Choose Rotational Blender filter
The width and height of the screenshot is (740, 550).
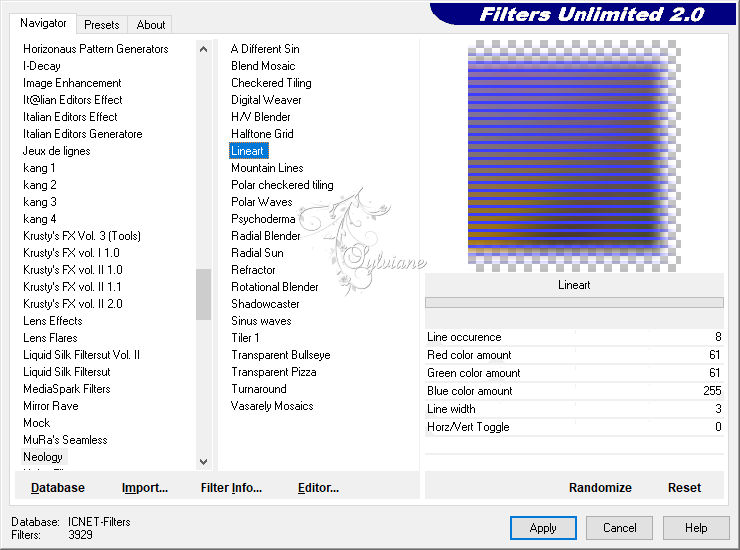274,287
